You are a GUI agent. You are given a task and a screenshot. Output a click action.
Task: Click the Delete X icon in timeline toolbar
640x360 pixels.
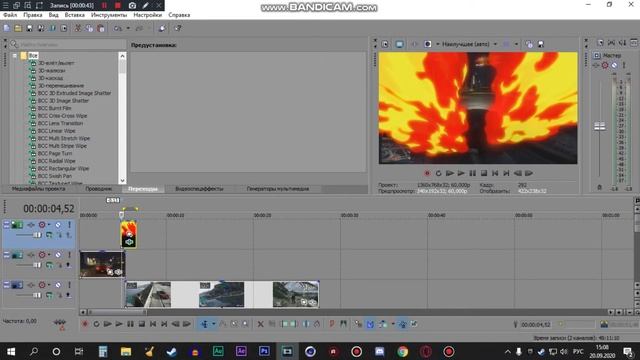pyautogui.click(x=260, y=324)
